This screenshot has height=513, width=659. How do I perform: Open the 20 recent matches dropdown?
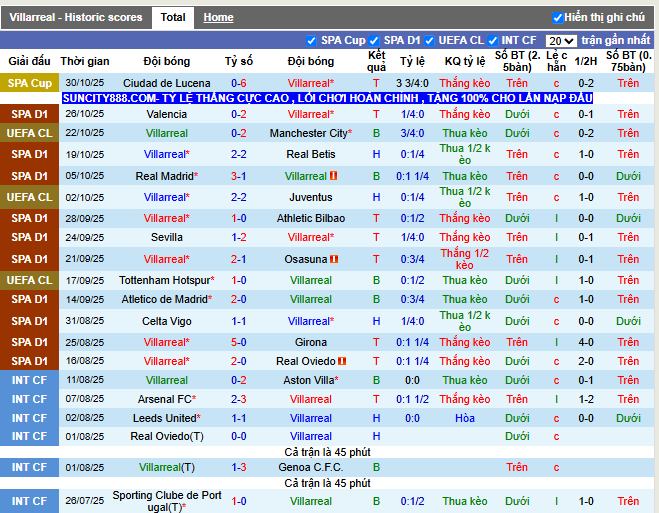[x=561, y=41]
